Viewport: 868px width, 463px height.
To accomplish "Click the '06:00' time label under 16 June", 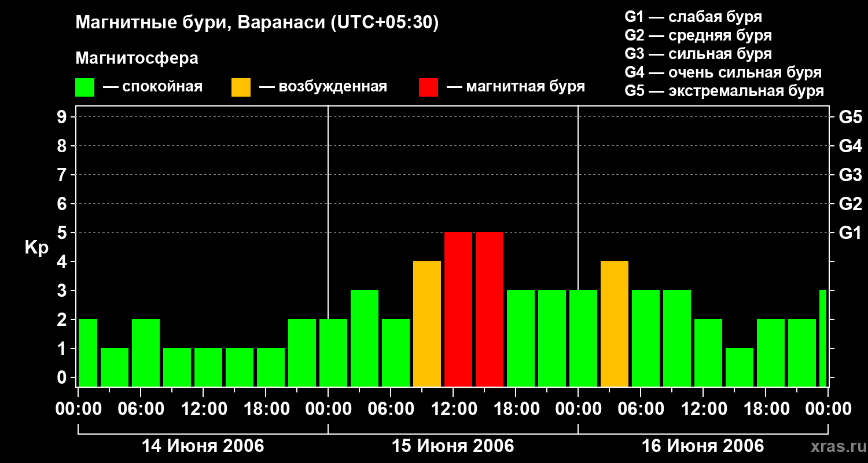I will (641, 409).
